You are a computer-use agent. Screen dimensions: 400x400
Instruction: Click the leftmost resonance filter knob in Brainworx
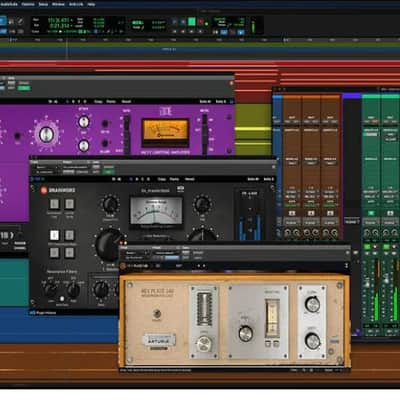pos(51,290)
